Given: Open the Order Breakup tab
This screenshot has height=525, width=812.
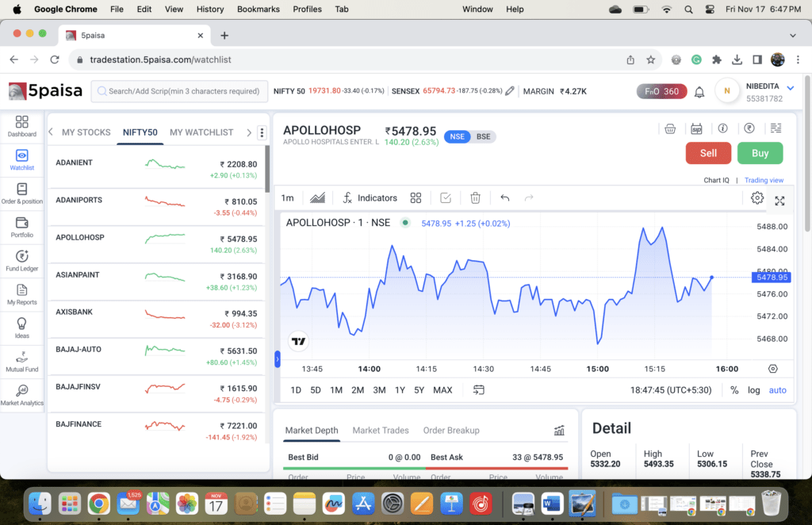Looking at the screenshot, I should [451, 431].
